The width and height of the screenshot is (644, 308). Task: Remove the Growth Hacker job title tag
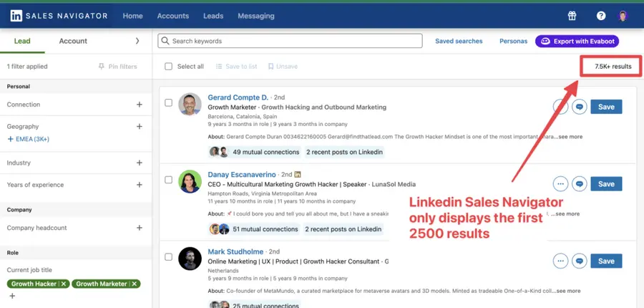[64, 284]
